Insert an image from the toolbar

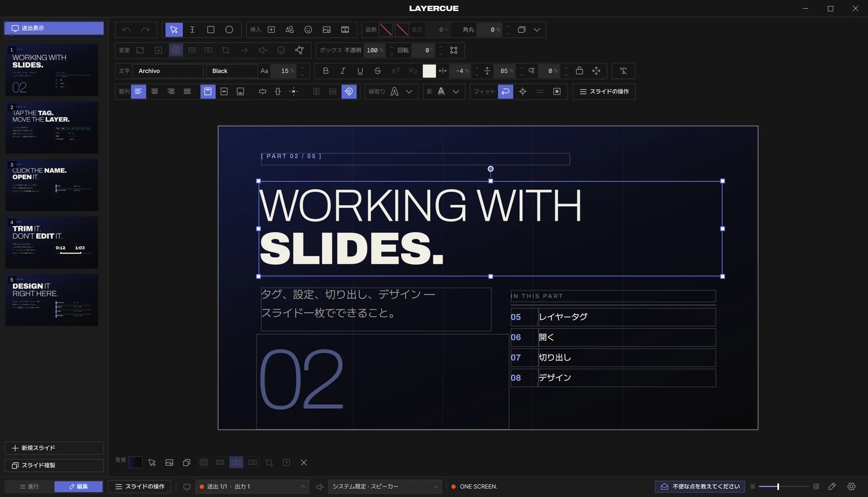(x=327, y=30)
